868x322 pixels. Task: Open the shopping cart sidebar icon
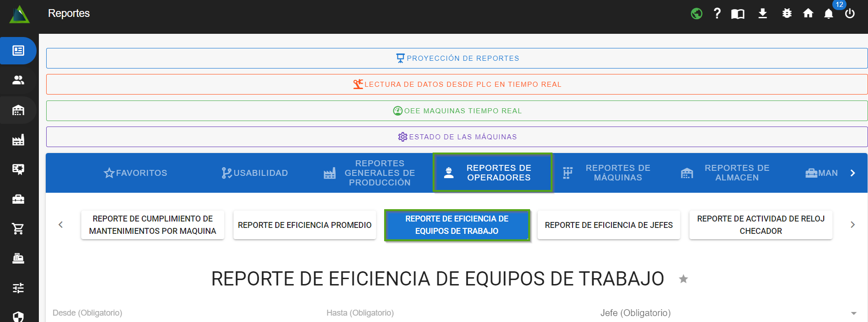(x=18, y=228)
